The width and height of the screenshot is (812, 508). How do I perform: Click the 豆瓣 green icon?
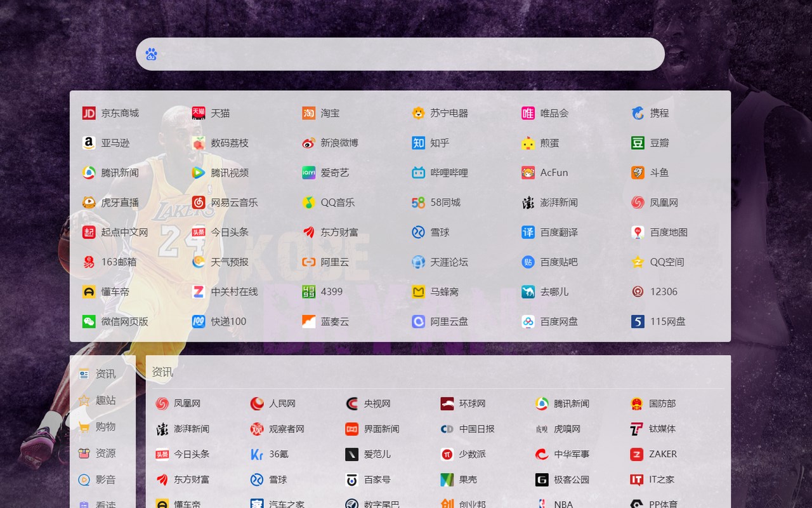pyautogui.click(x=638, y=143)
